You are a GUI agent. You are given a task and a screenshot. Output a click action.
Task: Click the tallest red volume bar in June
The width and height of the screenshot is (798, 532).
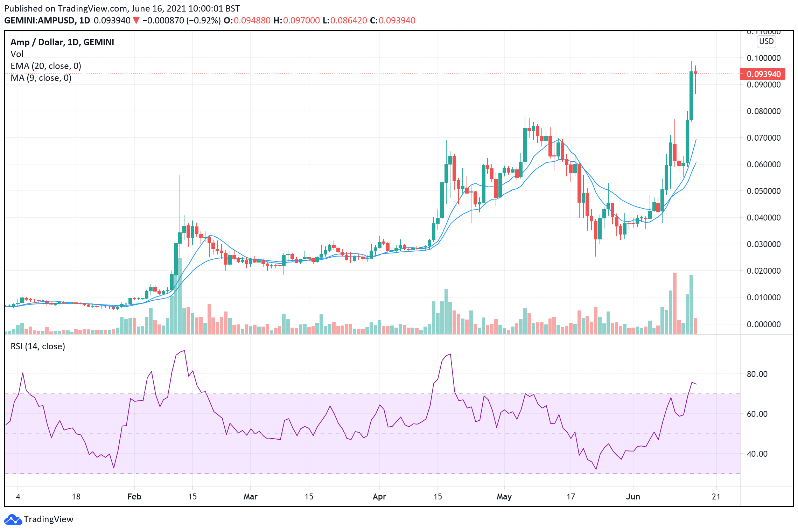(674, 303)
